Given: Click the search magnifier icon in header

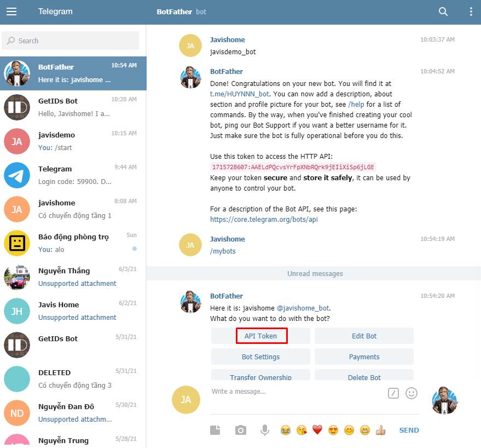Looking at the screenshot, I should click(443, 12).
